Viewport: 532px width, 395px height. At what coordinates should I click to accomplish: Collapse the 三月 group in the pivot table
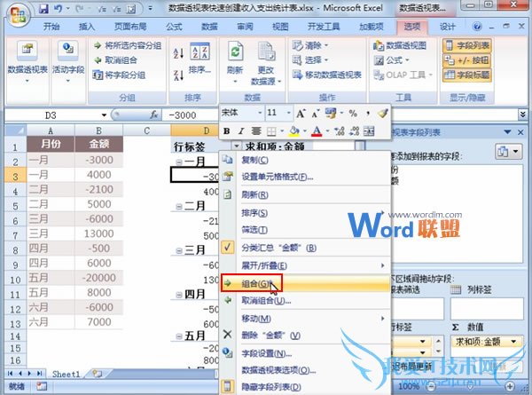tap(179, 250)
